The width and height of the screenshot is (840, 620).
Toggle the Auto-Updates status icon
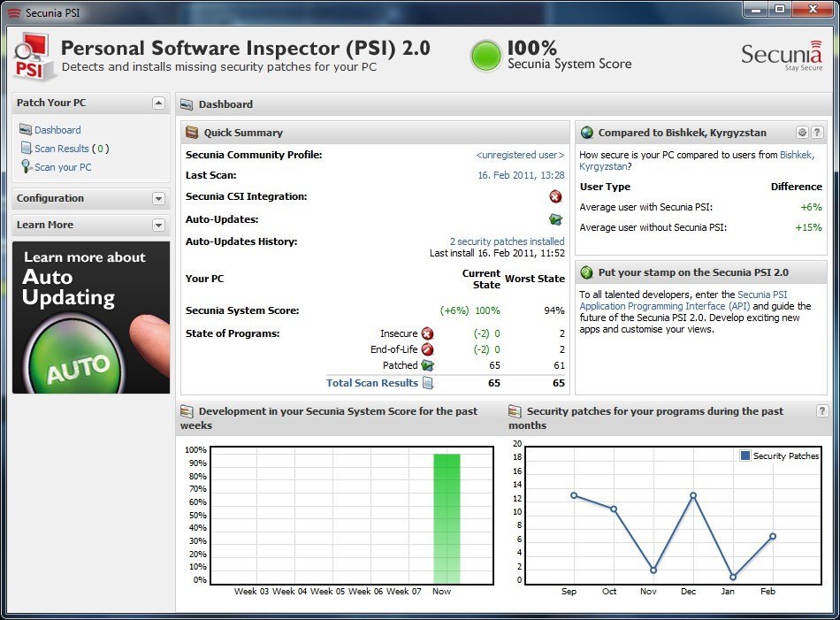555,219
